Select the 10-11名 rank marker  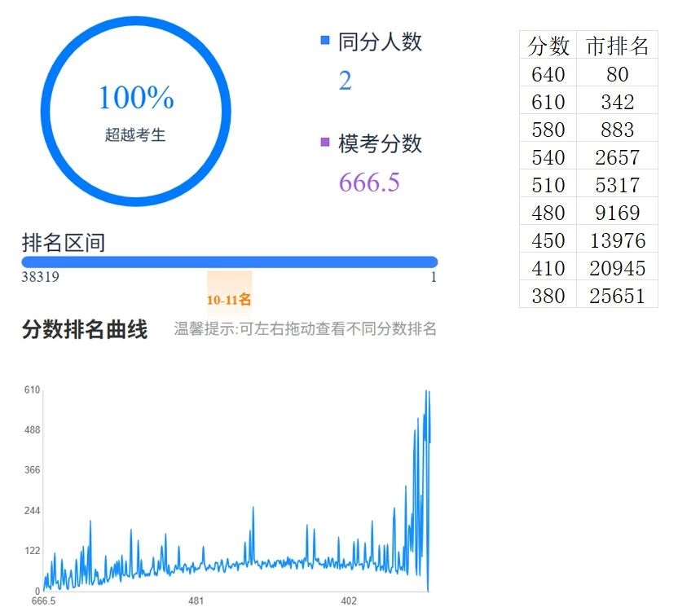[229, 300]
